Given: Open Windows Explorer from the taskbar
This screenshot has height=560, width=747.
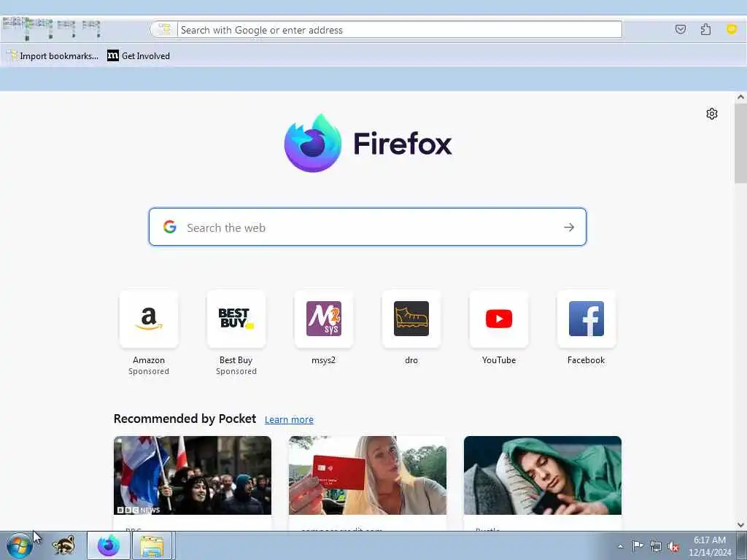Looking at the screenshot, I should point(152,545).
